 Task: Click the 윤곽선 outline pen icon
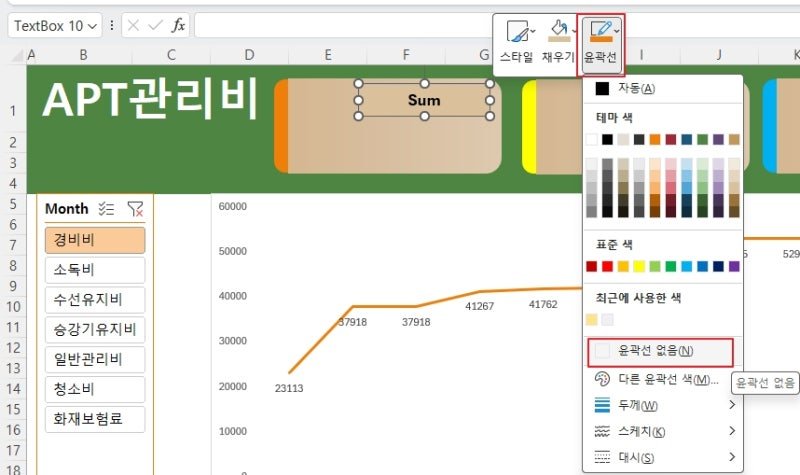click(x=601, y=32)
